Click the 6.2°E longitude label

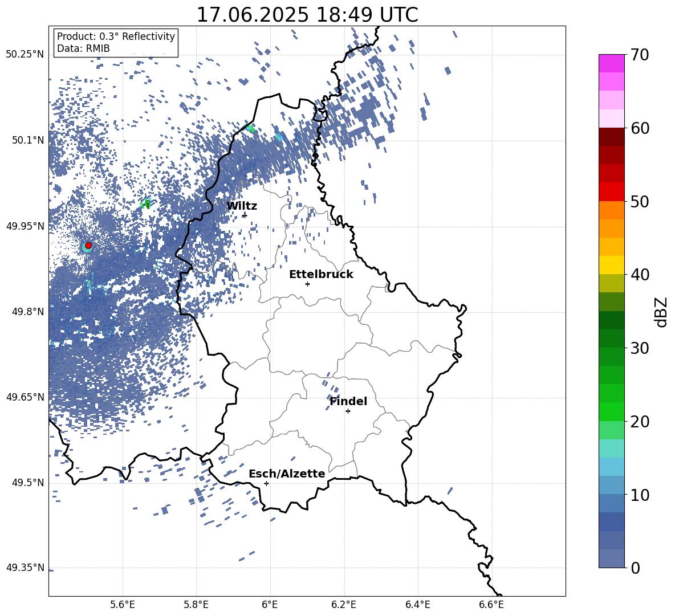point(344,605)
